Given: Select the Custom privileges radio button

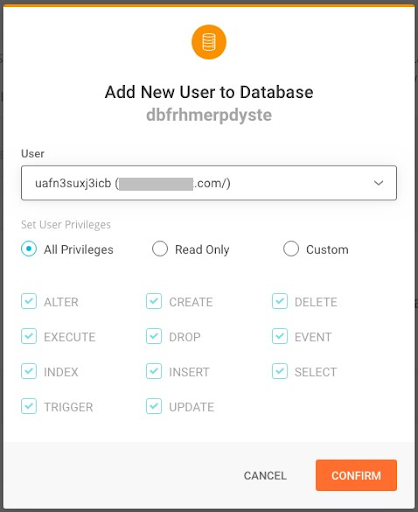Looking at the screenshot, I should tap(291, 249).
